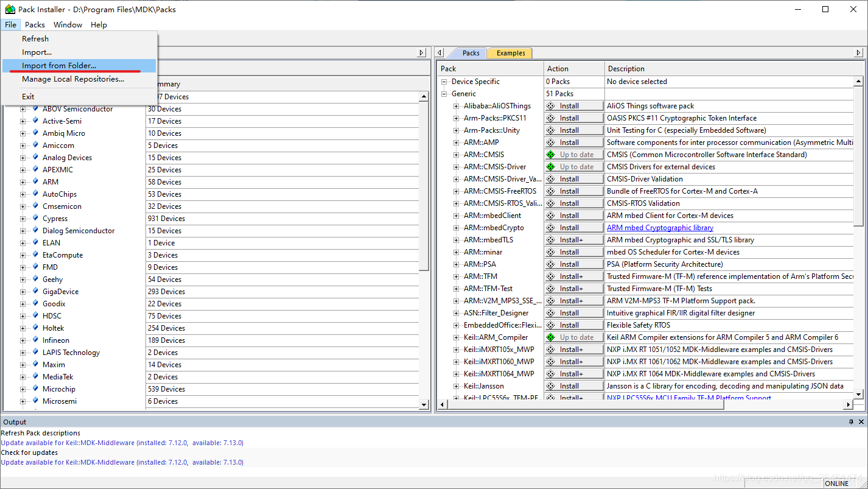
Task: Collapse the Device Specific packs group
Action: click(x=444, y=82)
